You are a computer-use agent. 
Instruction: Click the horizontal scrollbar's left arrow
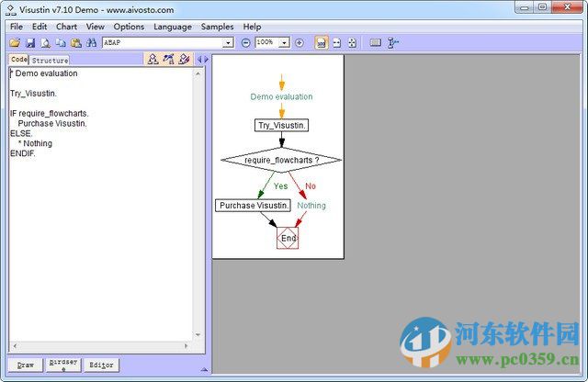click(15, 346)
